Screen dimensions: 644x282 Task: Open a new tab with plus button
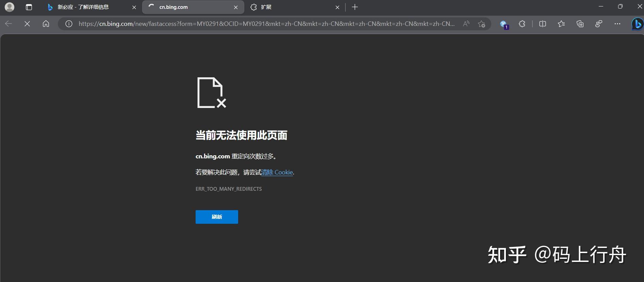click(x=355, y=7)
